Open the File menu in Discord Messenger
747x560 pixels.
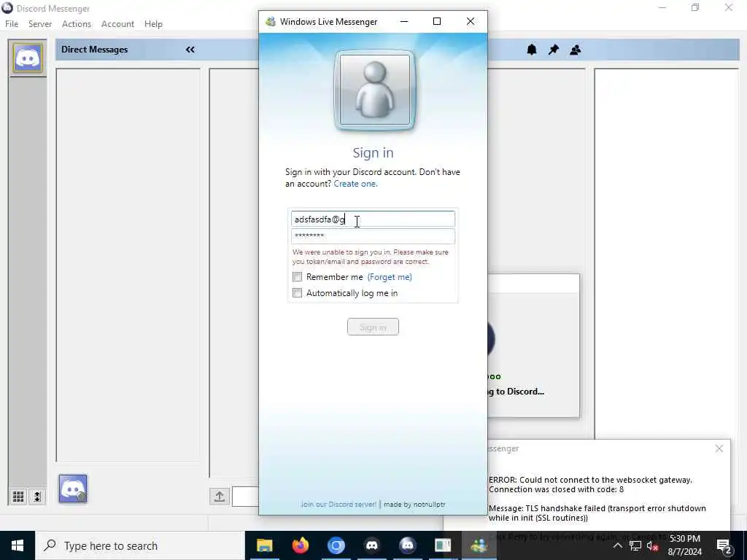12,24
